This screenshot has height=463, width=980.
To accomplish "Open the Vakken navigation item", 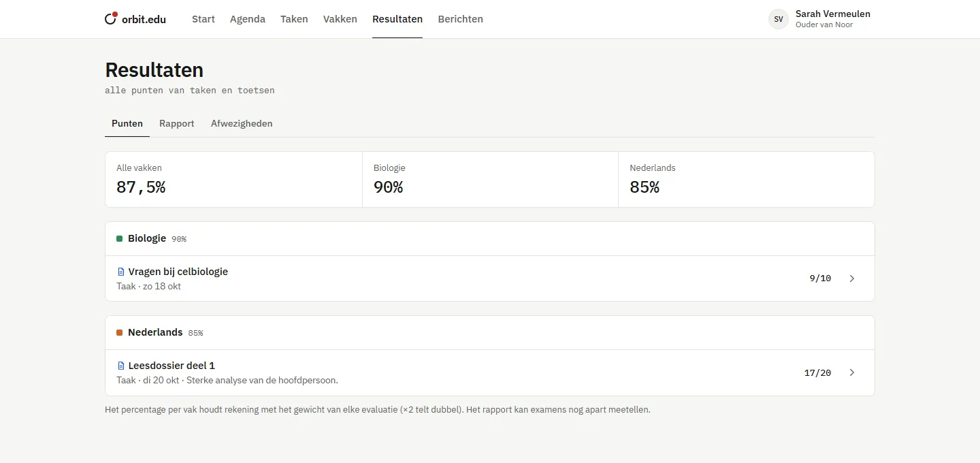I will pyautogui.click(x=340, y=19).
